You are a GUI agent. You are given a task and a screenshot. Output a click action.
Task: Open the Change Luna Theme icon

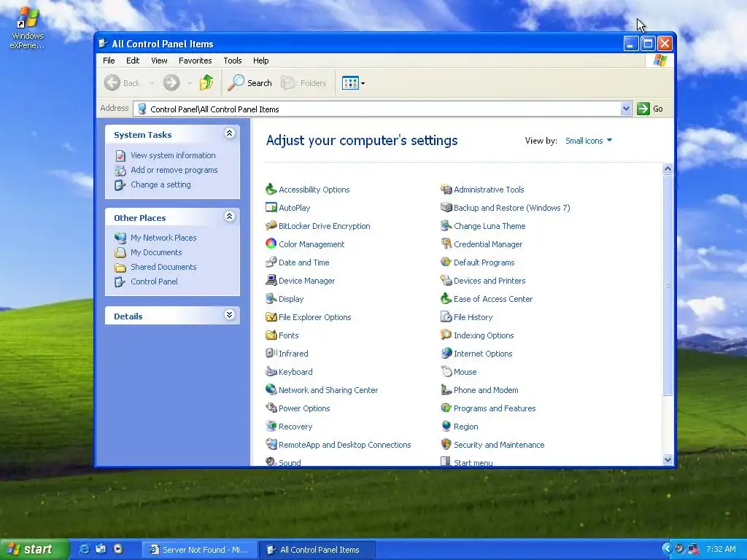[446, 226]
